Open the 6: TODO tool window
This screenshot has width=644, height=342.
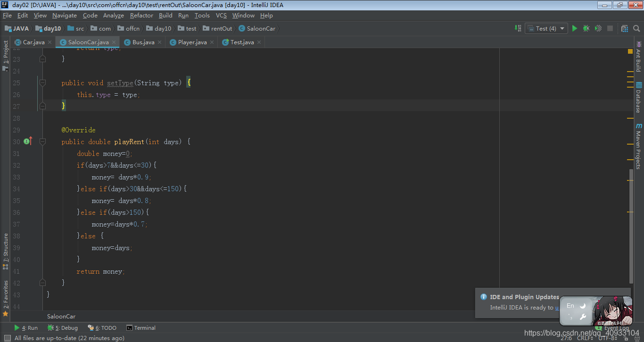pyautogui.click(x=102, y=328)
